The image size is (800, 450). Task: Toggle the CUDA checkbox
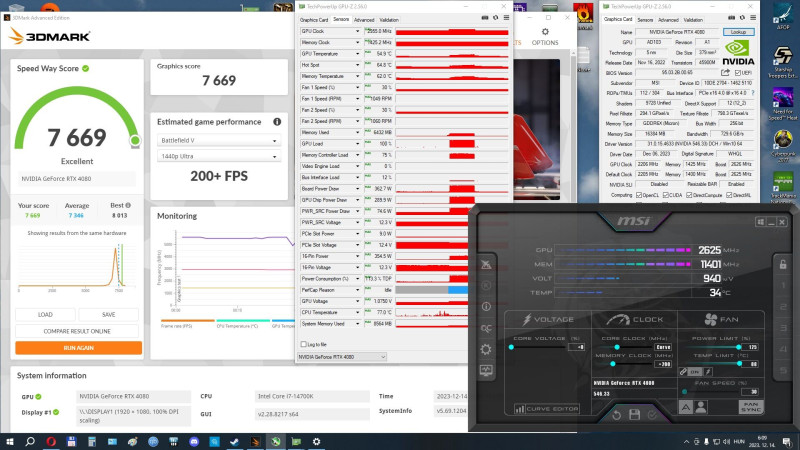(665, 195)
